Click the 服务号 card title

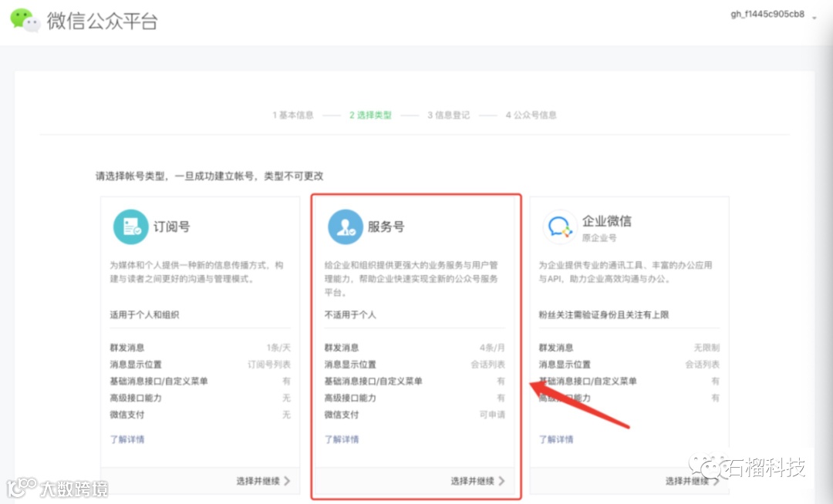tap(386, 227)
